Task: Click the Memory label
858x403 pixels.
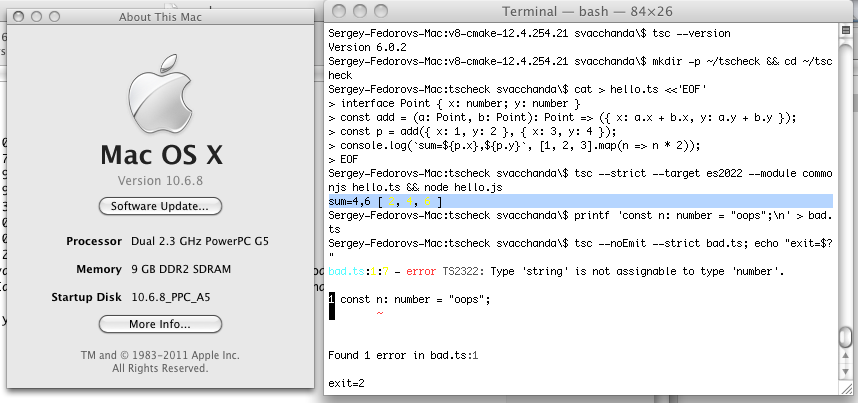Action: (98, 269)
